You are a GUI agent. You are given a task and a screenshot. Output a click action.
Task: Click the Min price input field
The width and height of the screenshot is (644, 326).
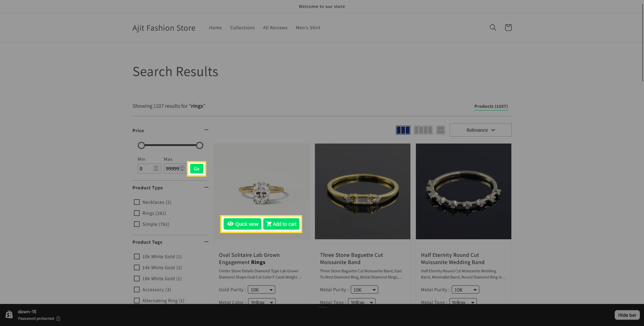(146, 169)
